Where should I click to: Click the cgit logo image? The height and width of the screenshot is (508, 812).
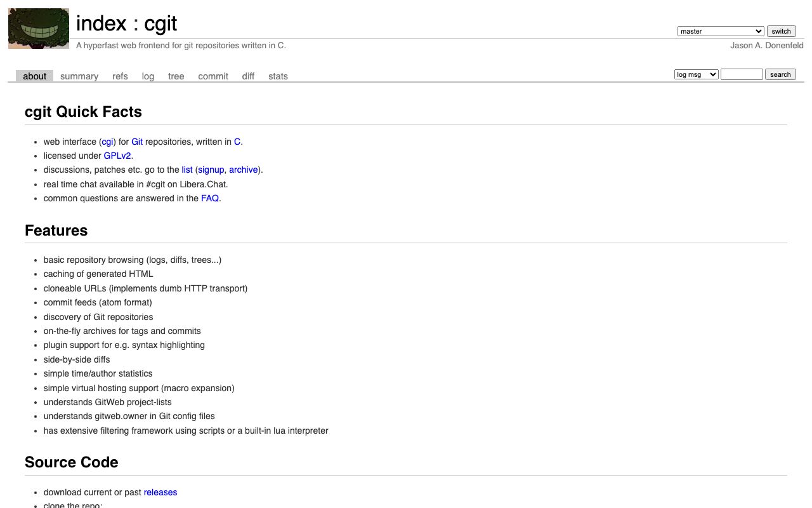(x=39, y=29)
